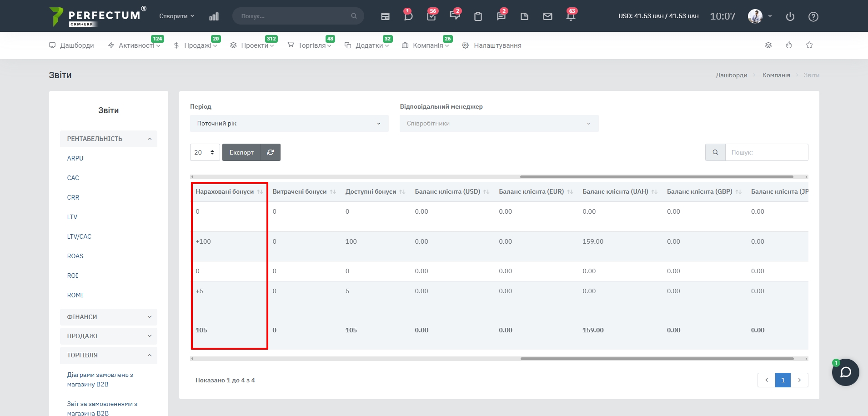Click the layers stack icon at right
The image size is (868, 416).
click(x=768, y=45)
